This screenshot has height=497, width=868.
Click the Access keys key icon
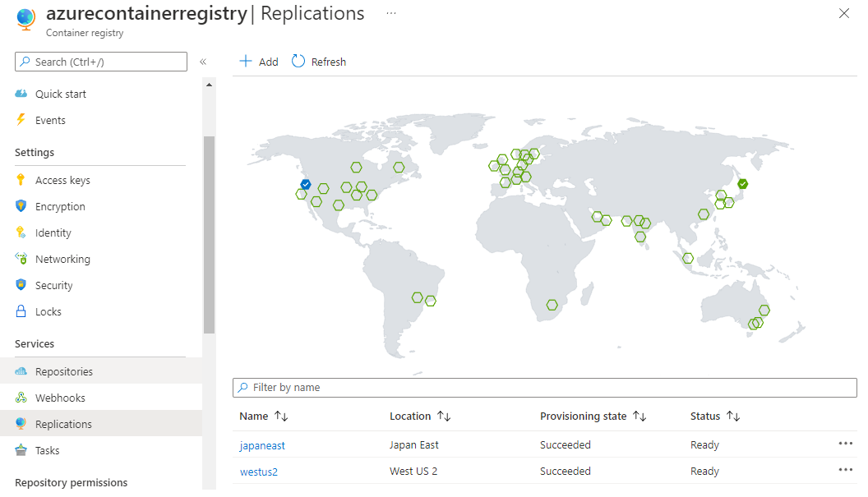(21, 179)
